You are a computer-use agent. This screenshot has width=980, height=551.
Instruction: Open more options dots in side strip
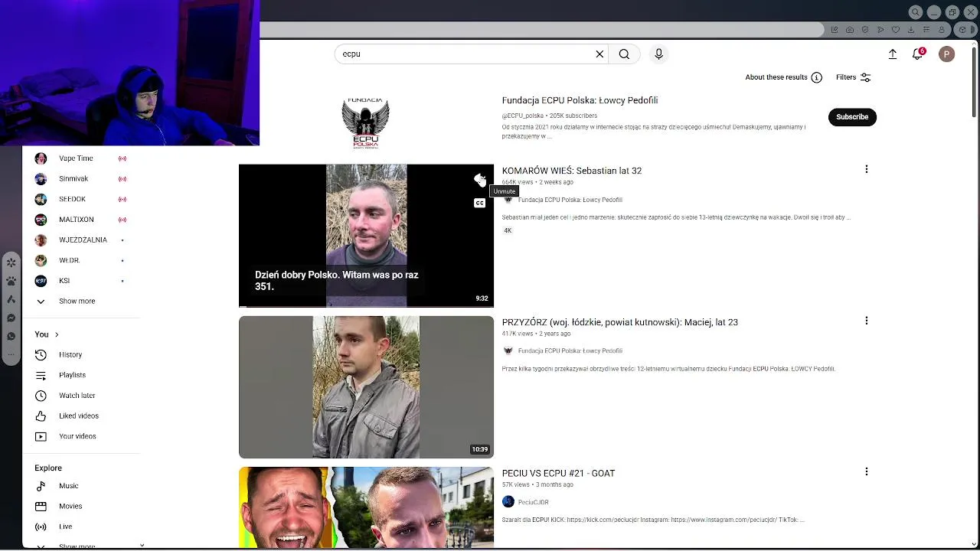click(11, 354)
